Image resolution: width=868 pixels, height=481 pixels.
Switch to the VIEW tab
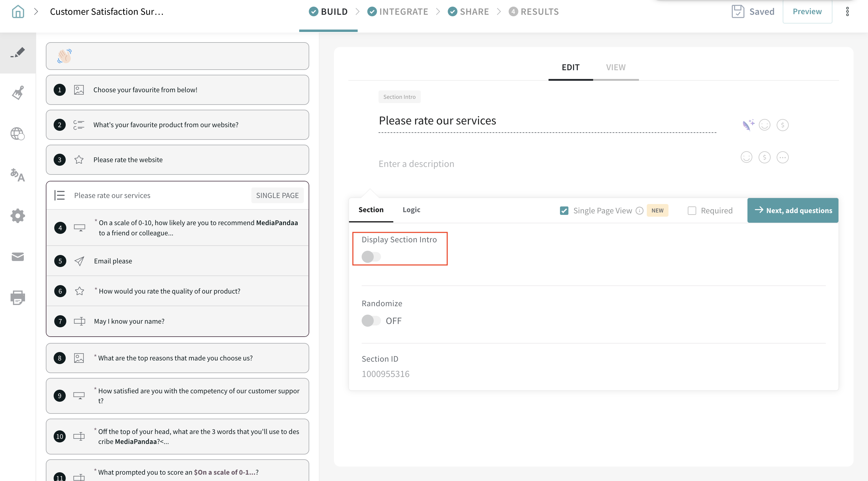(x=616, y=67)
